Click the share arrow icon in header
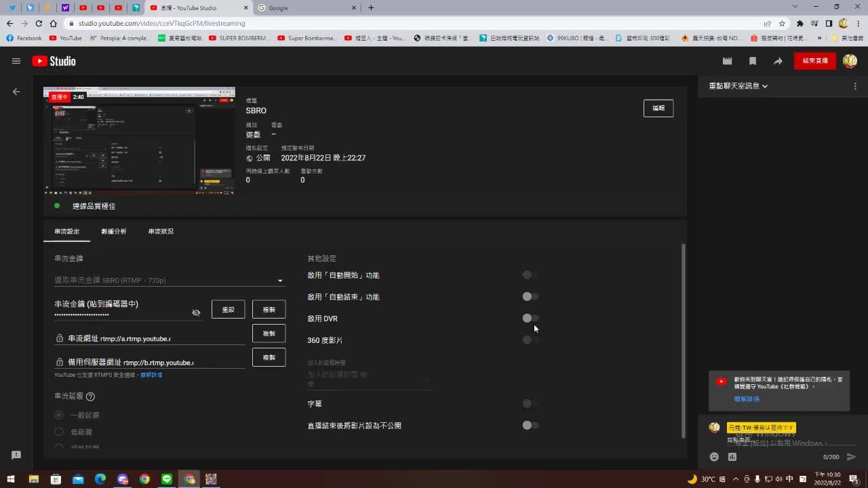This screenshot has width=868, height=488. pos(778,61)
